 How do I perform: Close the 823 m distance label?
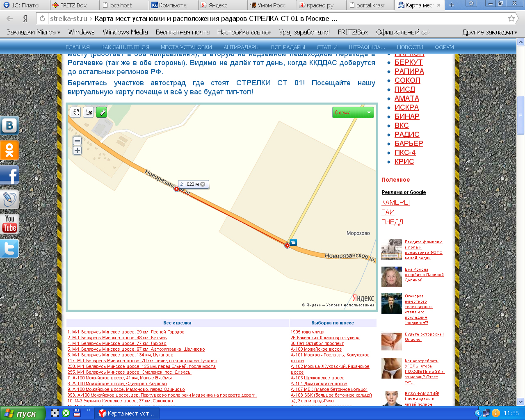point(203,184)
